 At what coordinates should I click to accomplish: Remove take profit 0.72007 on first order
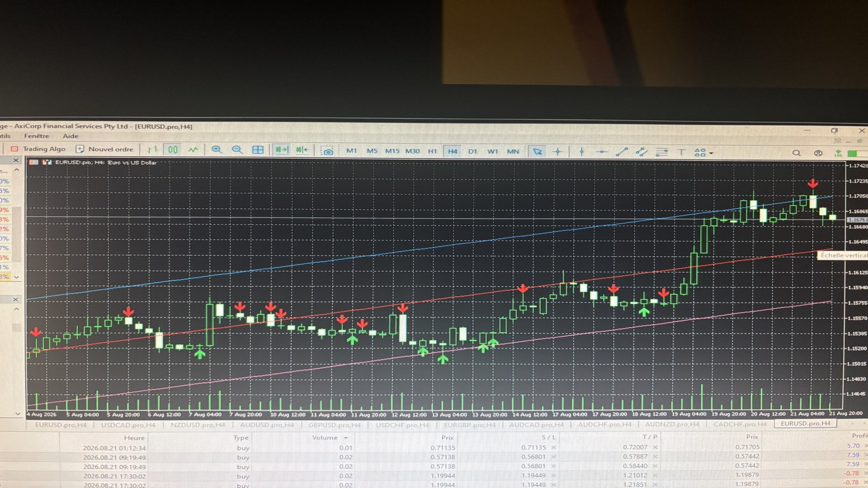[655, 447]
